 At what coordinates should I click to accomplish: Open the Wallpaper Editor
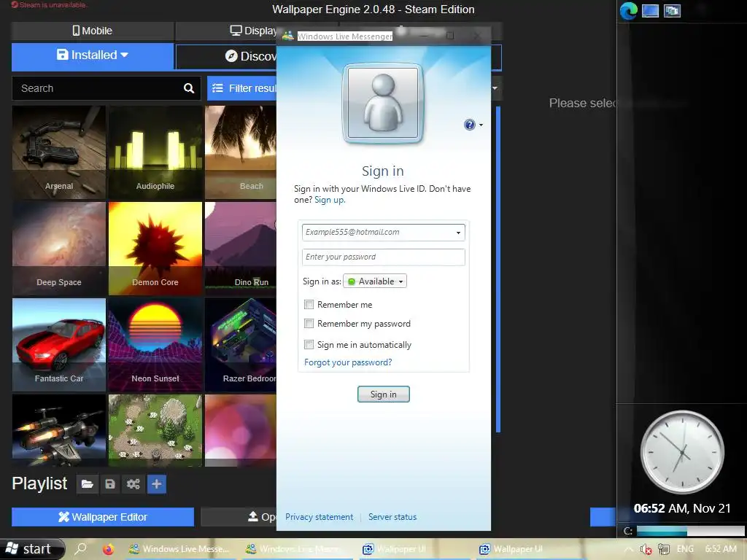[103, 517]
